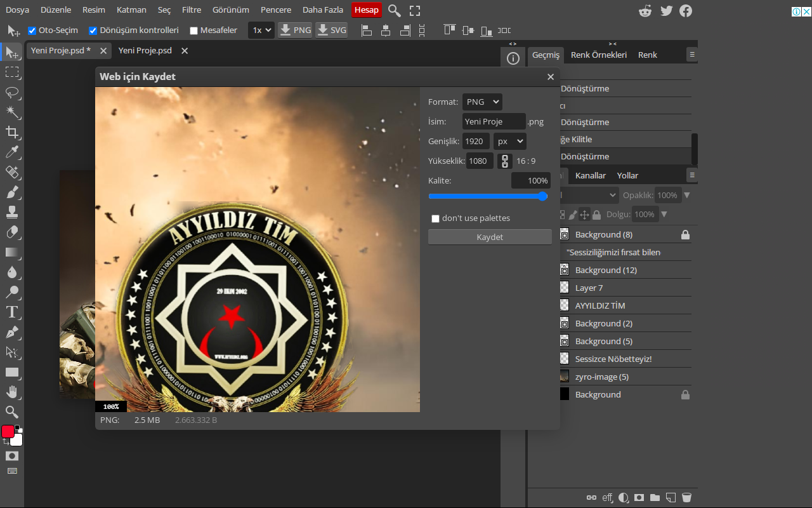The width and height of the screenshot is (812, 508).
Task: Toggle lock position cross icon in Layers
Action: point(584,215)
